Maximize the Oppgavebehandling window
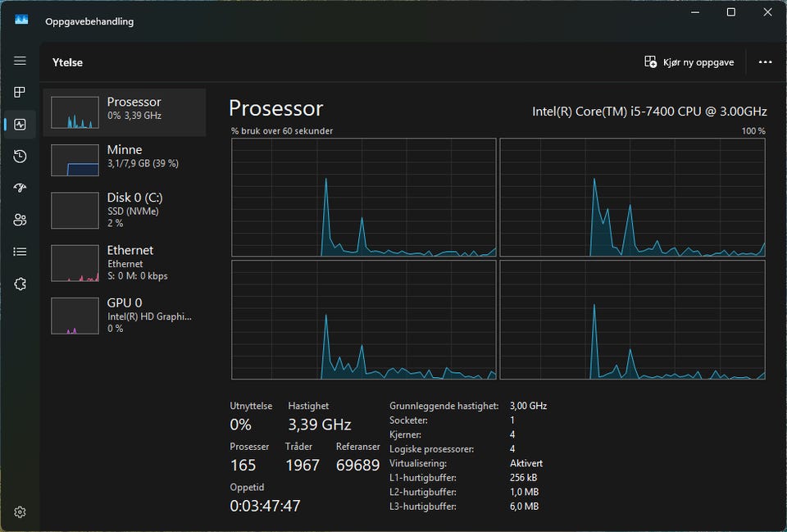 click(731, 12)
